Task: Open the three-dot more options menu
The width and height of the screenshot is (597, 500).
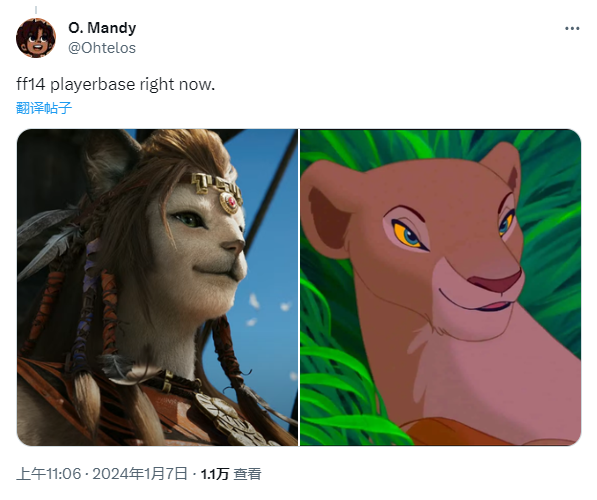Action: [572, 29]
